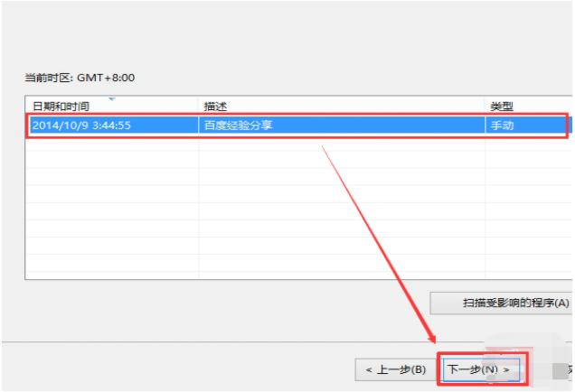575x392 pixels.
Task: Click divider between 日期和时间 and 描述 headers
Action: coord(199,107)
